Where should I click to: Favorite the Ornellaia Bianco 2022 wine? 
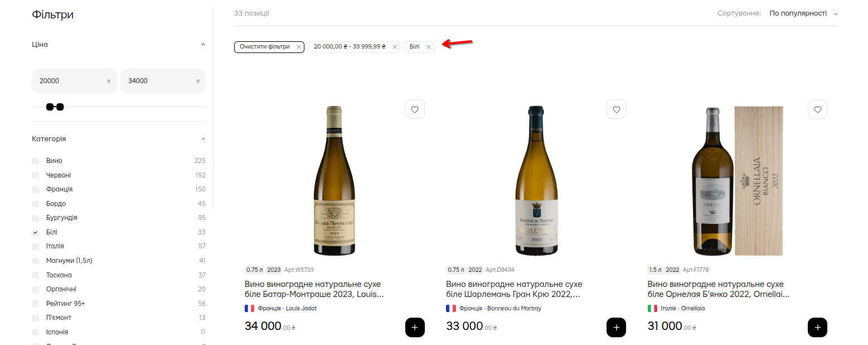(817, 109)
